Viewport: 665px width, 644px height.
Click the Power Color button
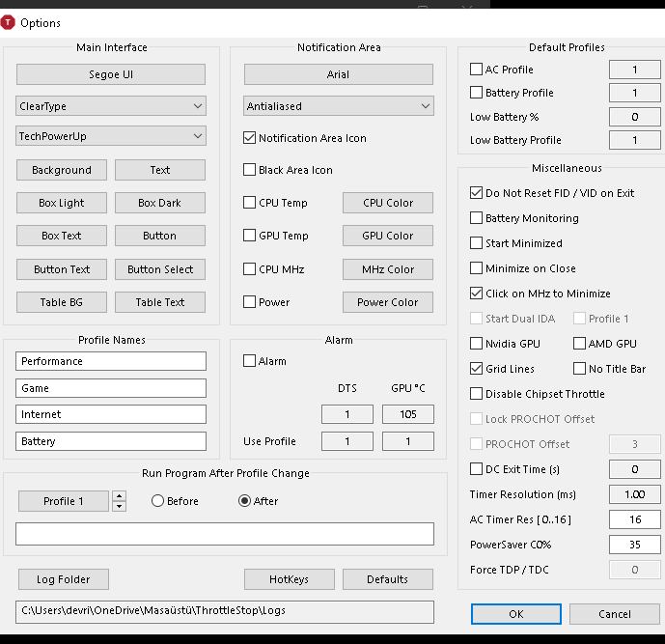[x=388, y=302]
